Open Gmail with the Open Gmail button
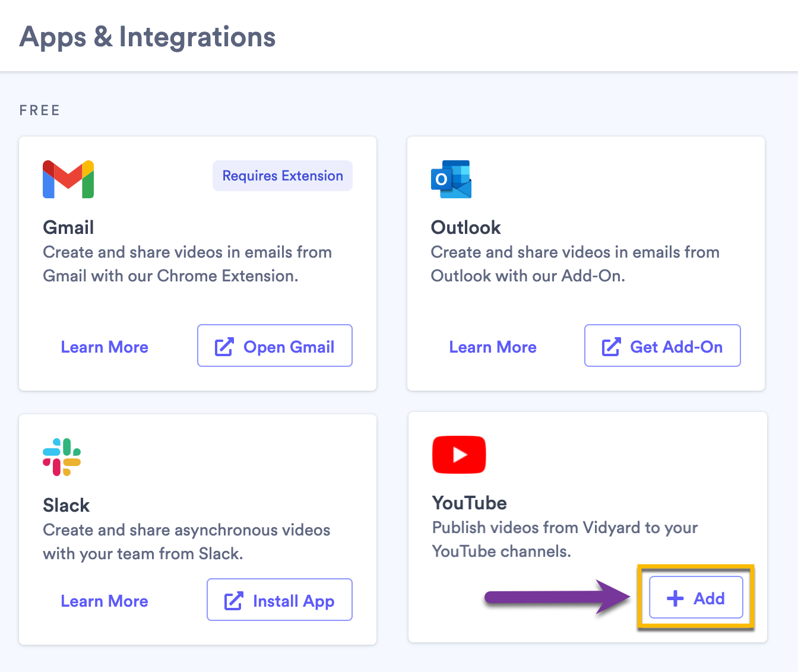 tap(275, 345)
